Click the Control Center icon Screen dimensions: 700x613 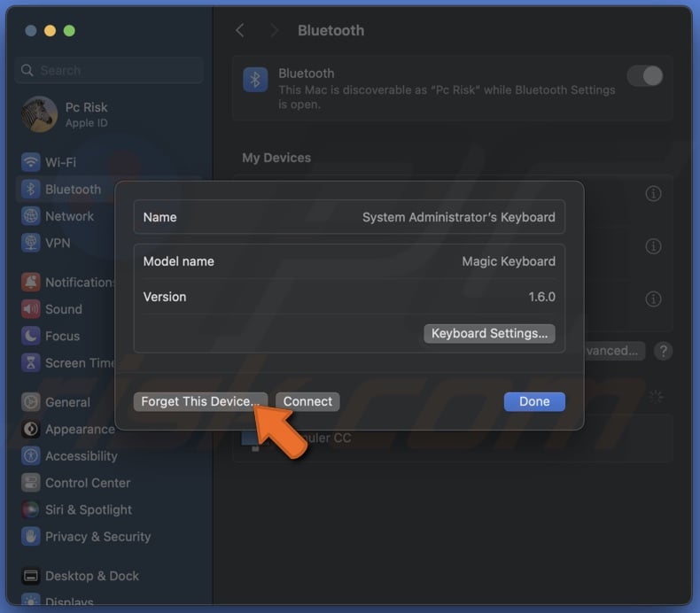(x=30, y=483)
